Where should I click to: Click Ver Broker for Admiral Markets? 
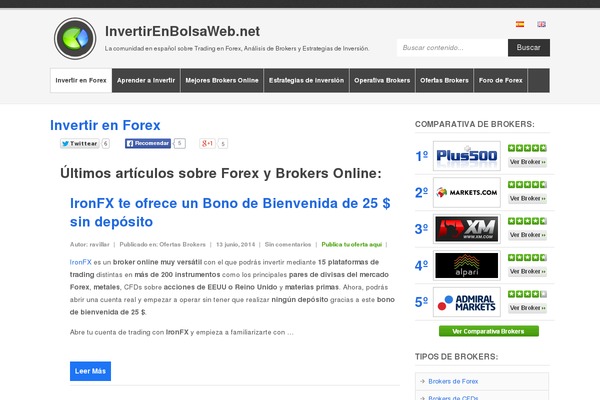[x=527, y=308]
